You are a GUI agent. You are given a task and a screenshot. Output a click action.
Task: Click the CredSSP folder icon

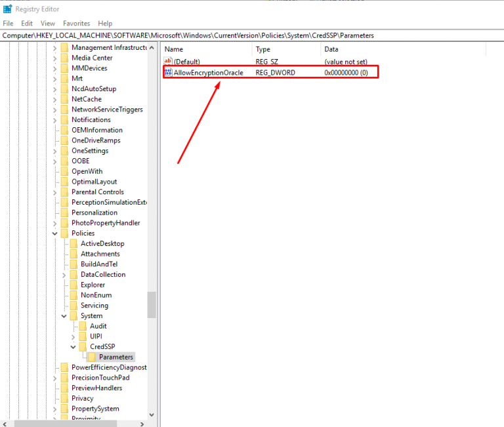tap(83, 346)
